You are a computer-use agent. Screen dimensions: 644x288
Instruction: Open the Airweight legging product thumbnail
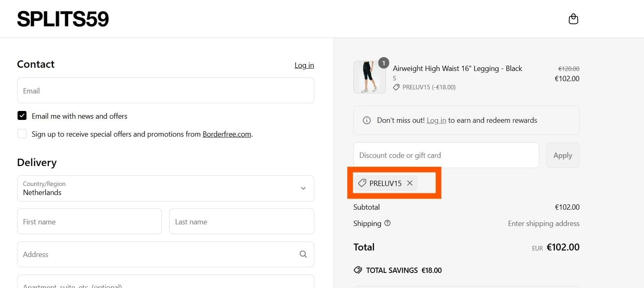click(370, 77)
